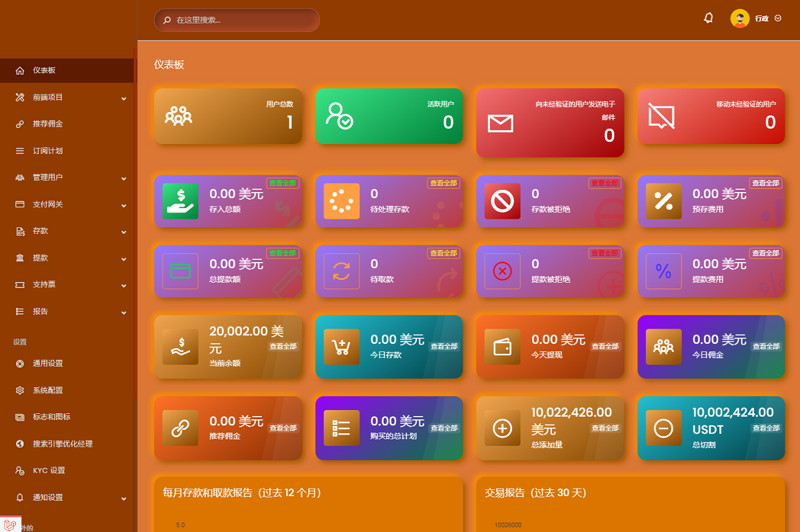Screen dimensions: 800x532
Task: Click the 今日存款 cart icon
Action: [x=341, y=347]
